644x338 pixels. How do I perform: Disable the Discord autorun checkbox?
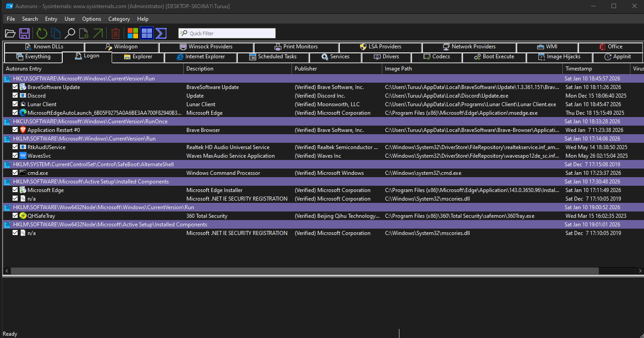(15, 96)
